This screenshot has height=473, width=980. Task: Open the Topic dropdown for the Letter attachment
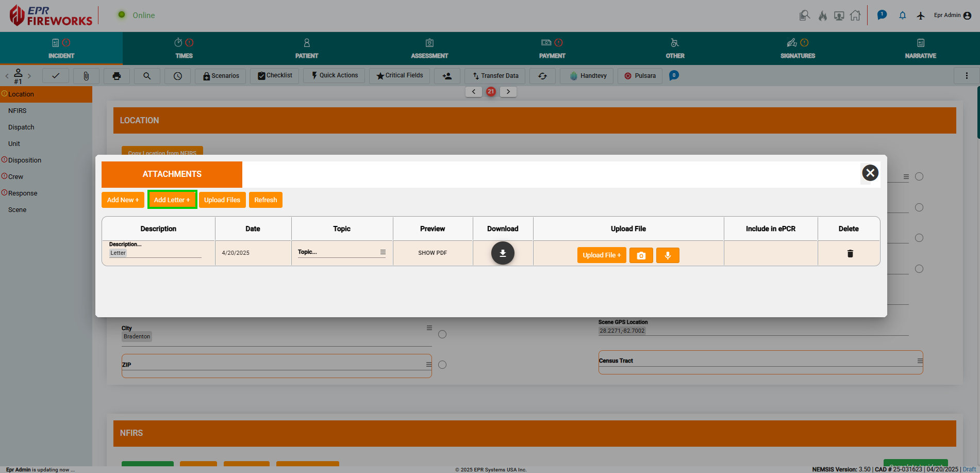pos(382,252)
